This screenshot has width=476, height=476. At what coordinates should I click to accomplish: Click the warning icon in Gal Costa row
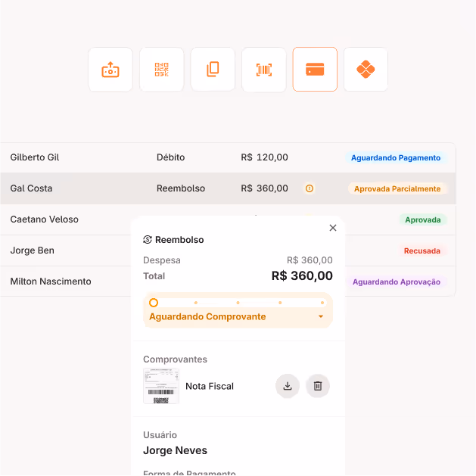tap(310, 188)
